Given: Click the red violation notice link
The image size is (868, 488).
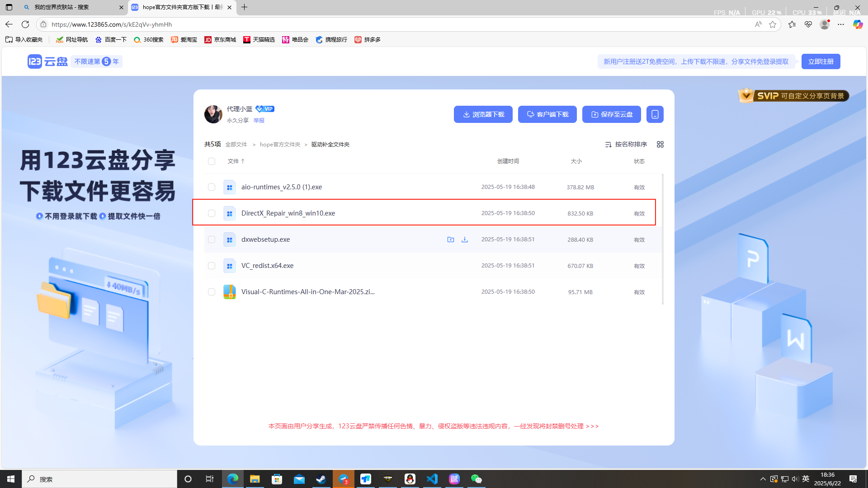Looking at the screenshot, I should click(x=434, y=426).
